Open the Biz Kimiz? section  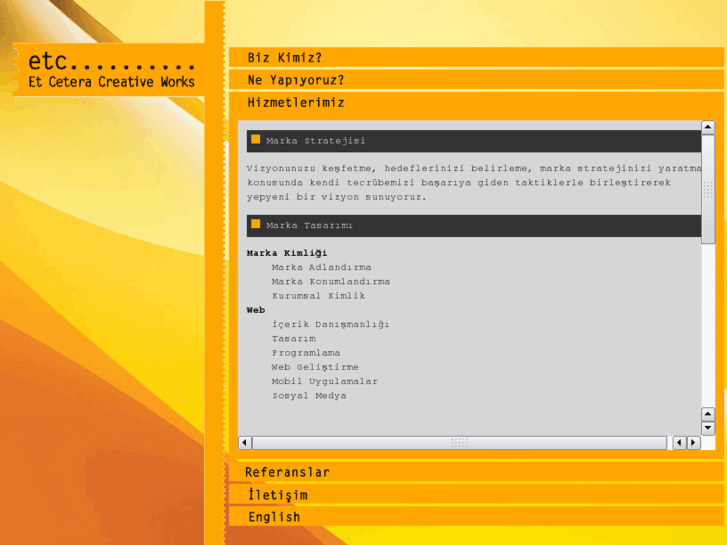pos(476,58)
